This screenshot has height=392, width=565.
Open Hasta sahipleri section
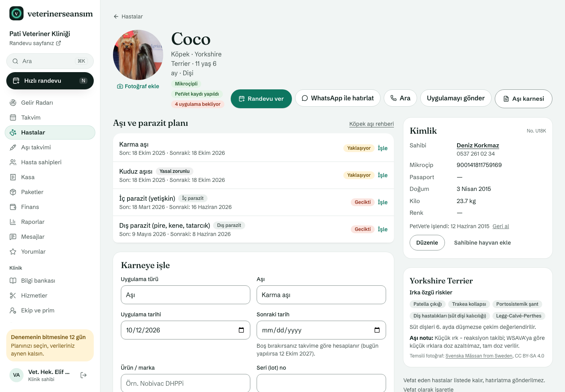click(x=50, y=162)
